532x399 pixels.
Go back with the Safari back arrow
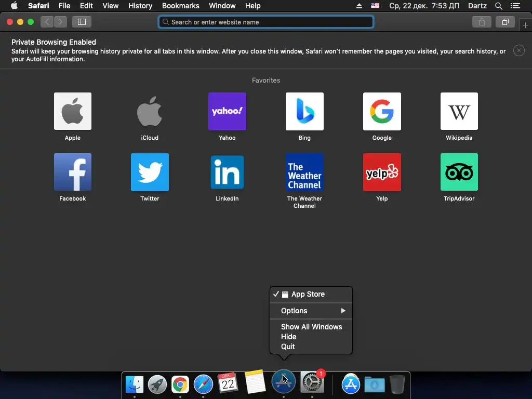47,22
